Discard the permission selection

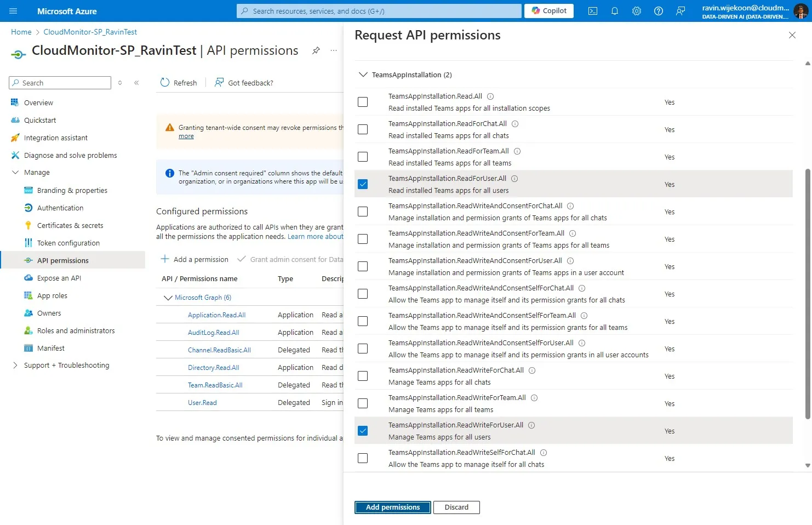click(x=456, y=507)
